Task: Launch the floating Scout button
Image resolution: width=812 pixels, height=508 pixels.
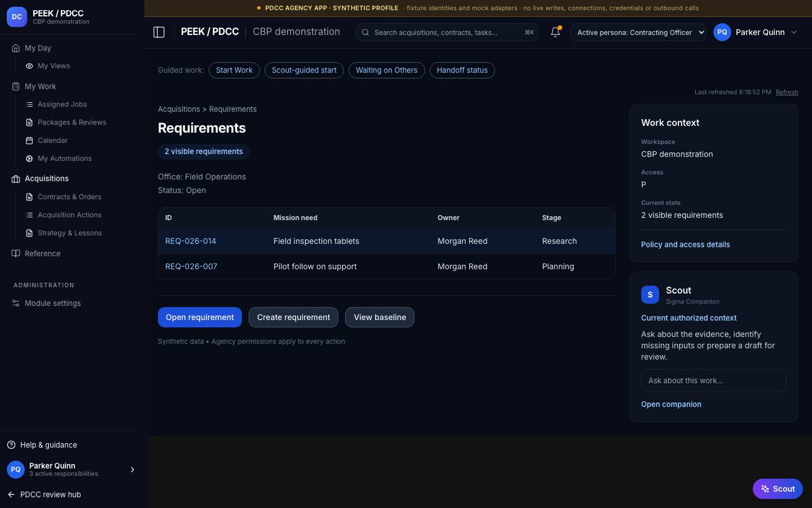Action: pyautogui.click(x=778, y=489)
